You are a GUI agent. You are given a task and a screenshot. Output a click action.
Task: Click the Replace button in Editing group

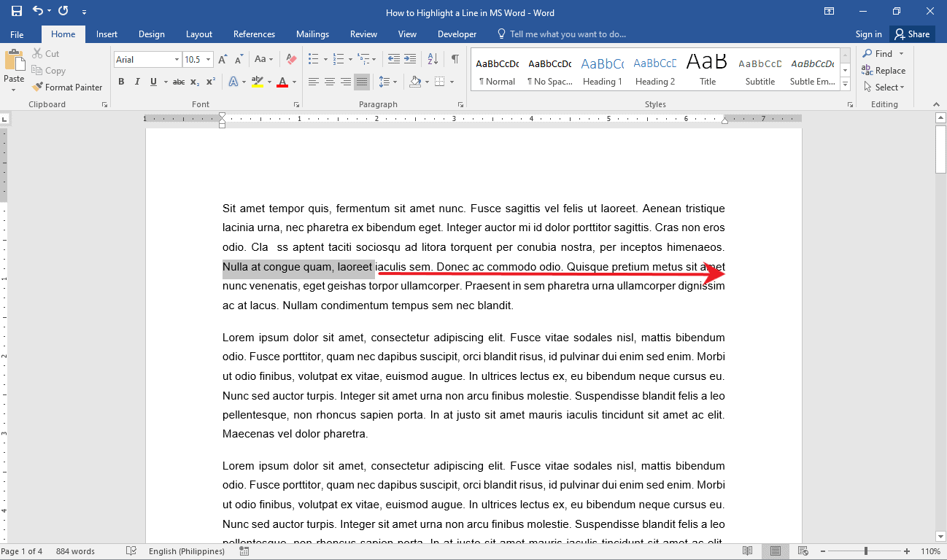pos(884,70)
